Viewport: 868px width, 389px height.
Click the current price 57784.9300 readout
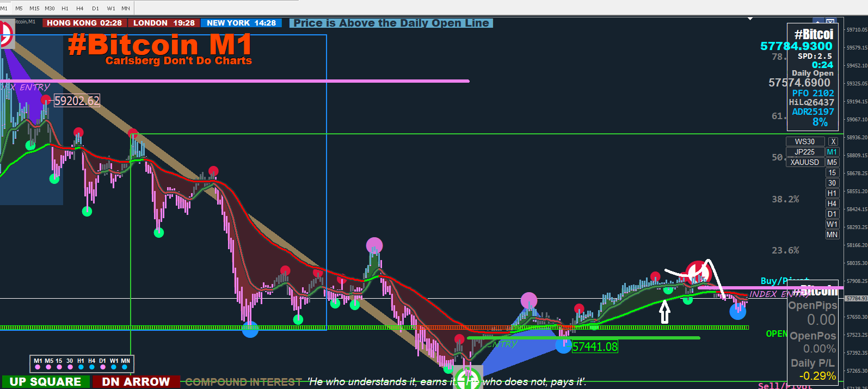[x=796, y=46]
